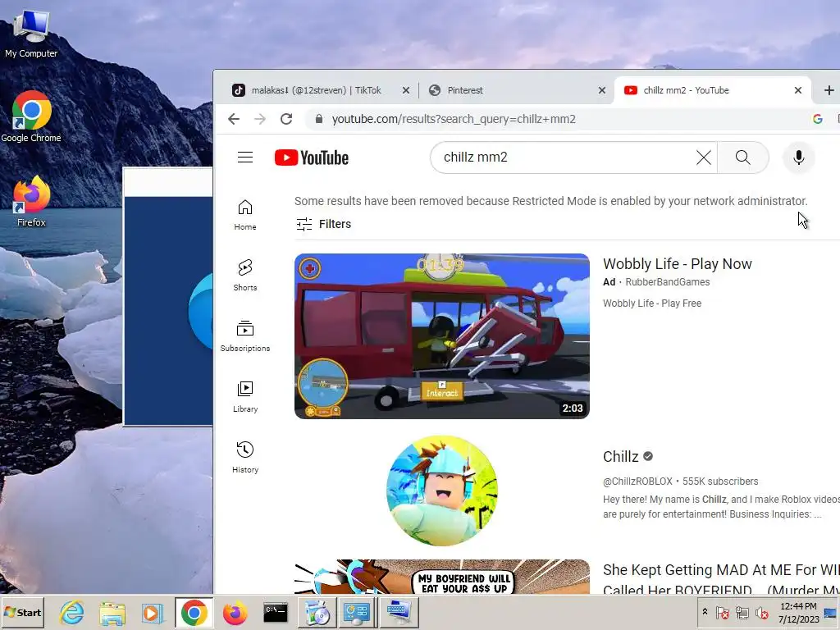This screenshot has height=630, width=840.
Task: Click the network tray icon
Action: click(742, 612)
